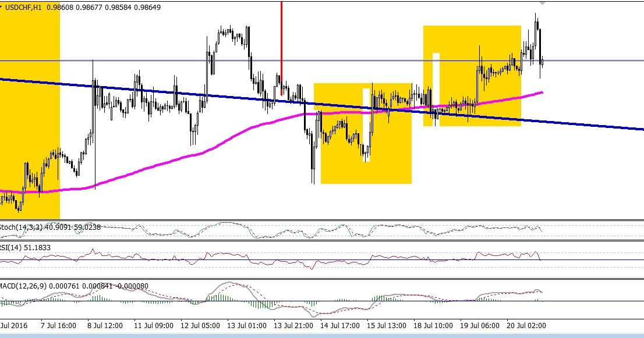
Task: Click the 12 Jul 05:00 time axis label
Action: pos(200,325)
